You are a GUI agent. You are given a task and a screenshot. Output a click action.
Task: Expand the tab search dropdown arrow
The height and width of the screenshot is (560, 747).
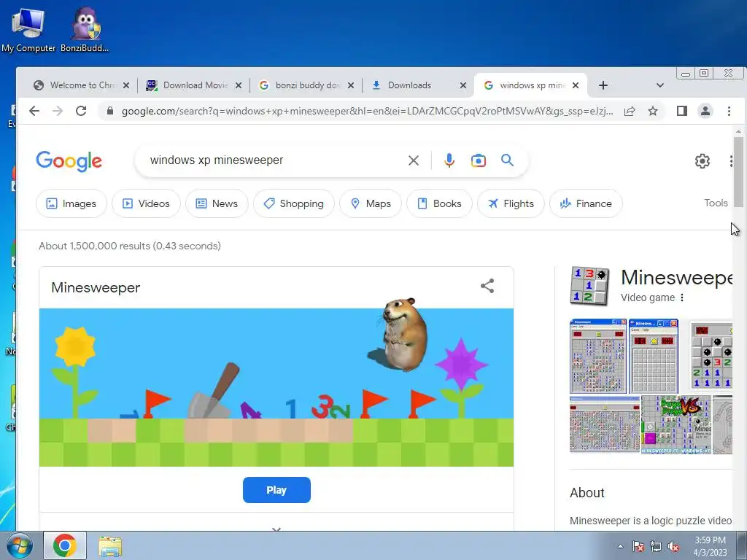[659, 85]
